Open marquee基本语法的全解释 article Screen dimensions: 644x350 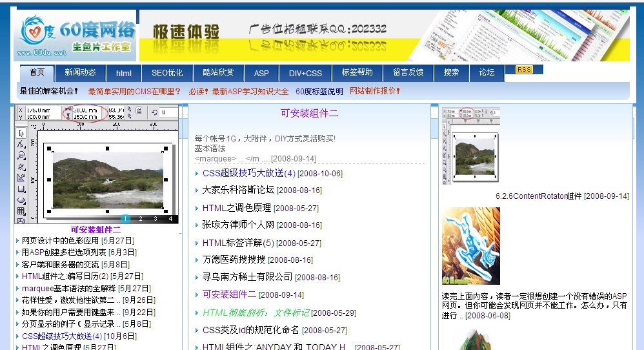(x=68, y=289)
